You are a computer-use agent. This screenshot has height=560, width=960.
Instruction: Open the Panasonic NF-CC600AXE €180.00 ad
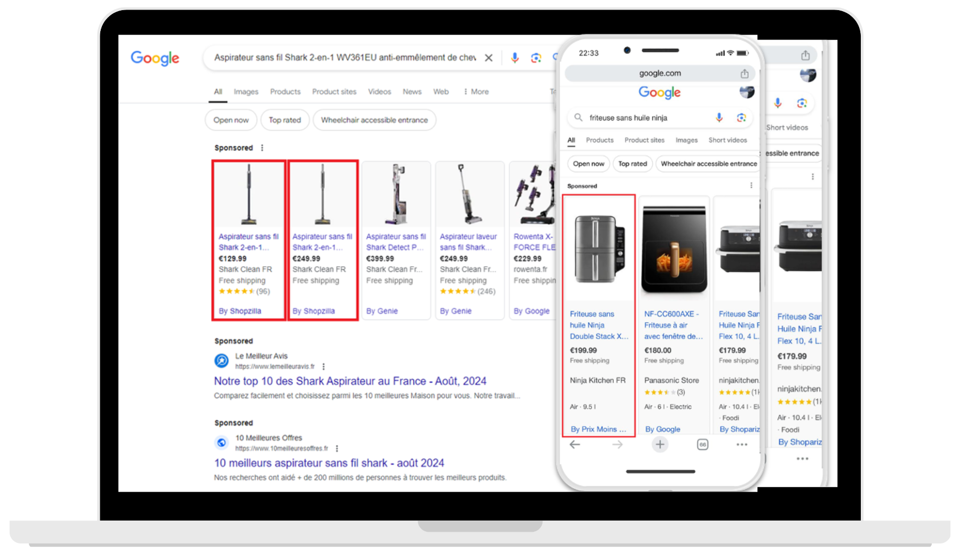click(x=674, y=315)
